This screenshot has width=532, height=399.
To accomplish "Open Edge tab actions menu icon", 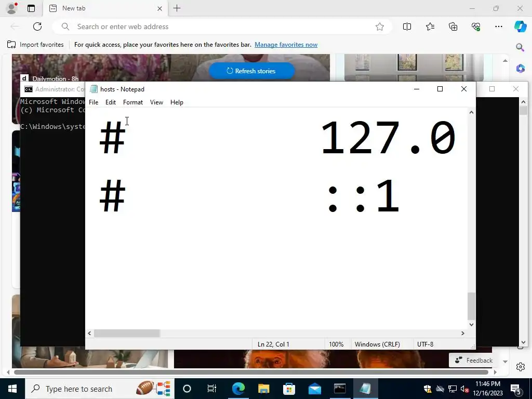I will point(31,8).
